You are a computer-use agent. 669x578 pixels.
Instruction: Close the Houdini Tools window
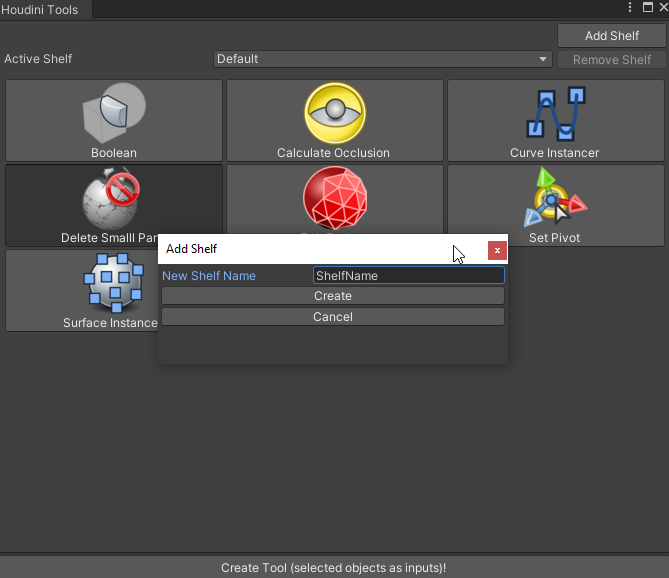(x=661, y=8)
